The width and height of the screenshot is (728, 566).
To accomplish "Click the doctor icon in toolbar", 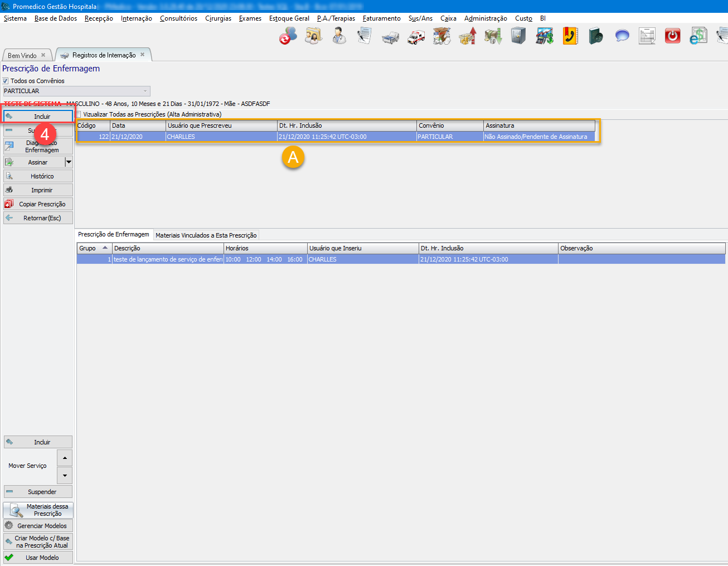I will (x=339, y=37).
